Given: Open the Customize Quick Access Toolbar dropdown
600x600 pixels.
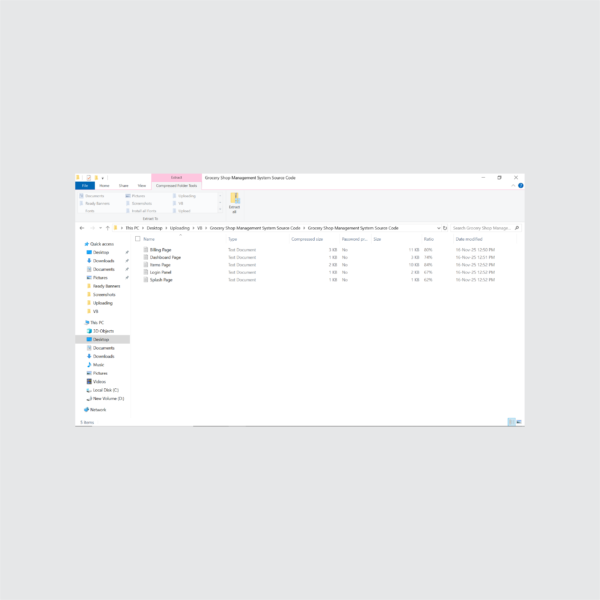Looking at the screenshot, I should tap(103, 178).
